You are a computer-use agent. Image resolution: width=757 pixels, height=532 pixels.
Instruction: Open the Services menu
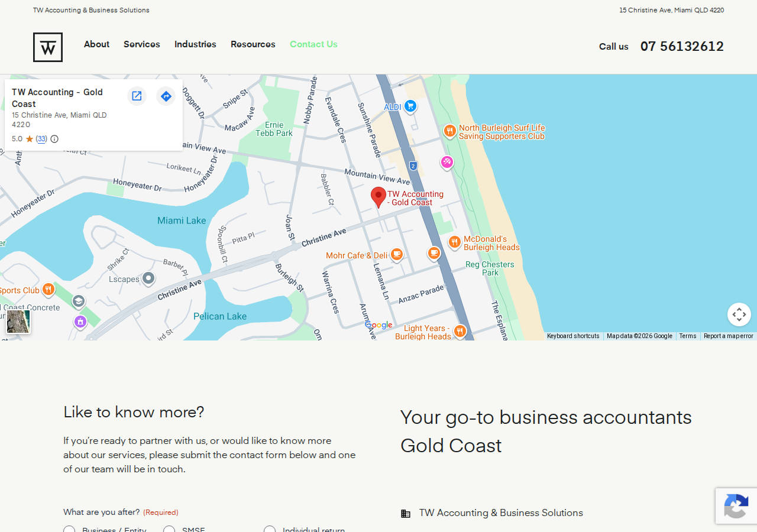coord(142,44)
